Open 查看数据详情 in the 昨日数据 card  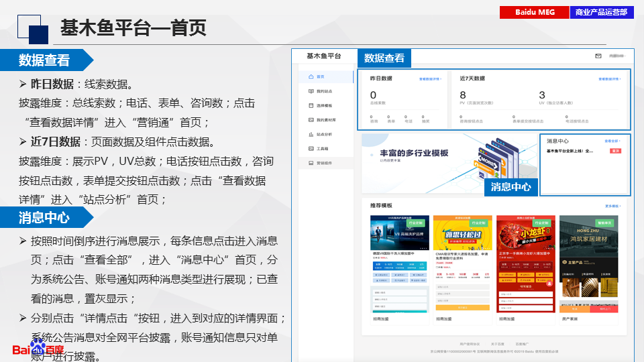pos(430,79)
